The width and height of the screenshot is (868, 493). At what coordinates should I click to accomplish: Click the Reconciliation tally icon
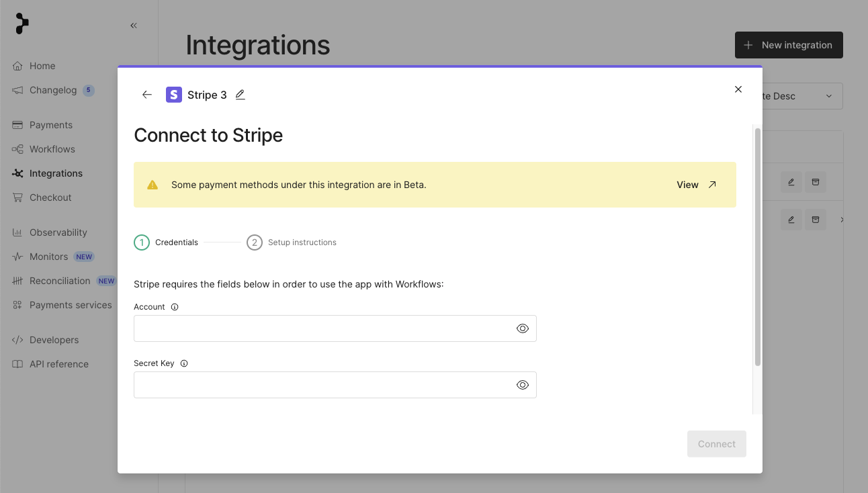click(x=17, y=281)
